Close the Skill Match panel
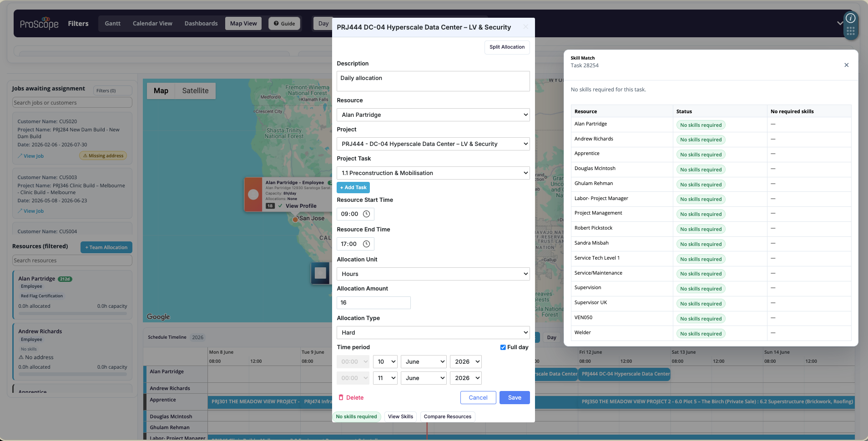Screen dimensions: 868x441 pos(846,65)
